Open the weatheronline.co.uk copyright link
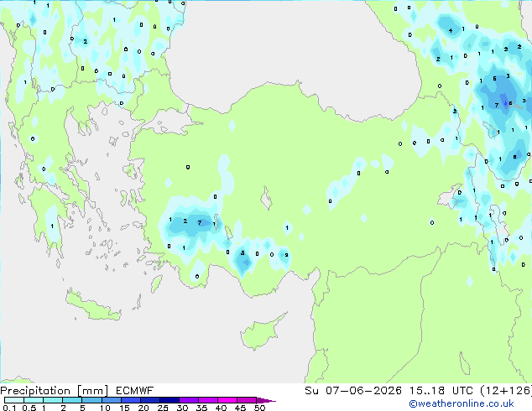The height and width of the screenshot is (411, 532). [461, 403]
